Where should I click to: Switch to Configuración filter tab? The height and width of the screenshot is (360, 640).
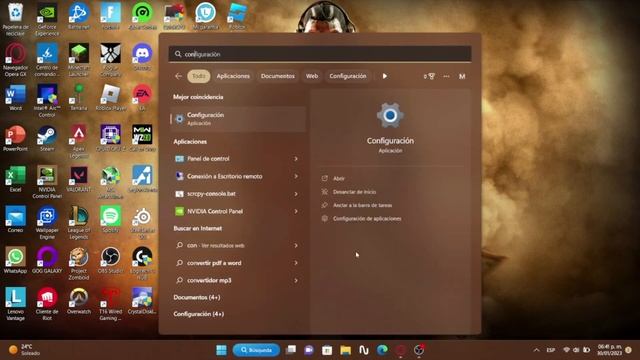pos(348,76)
